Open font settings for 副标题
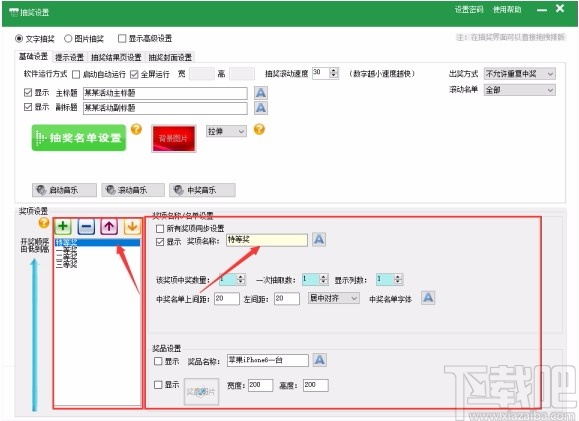The height and width of the screenshot is (421, 579). [261, 108]
